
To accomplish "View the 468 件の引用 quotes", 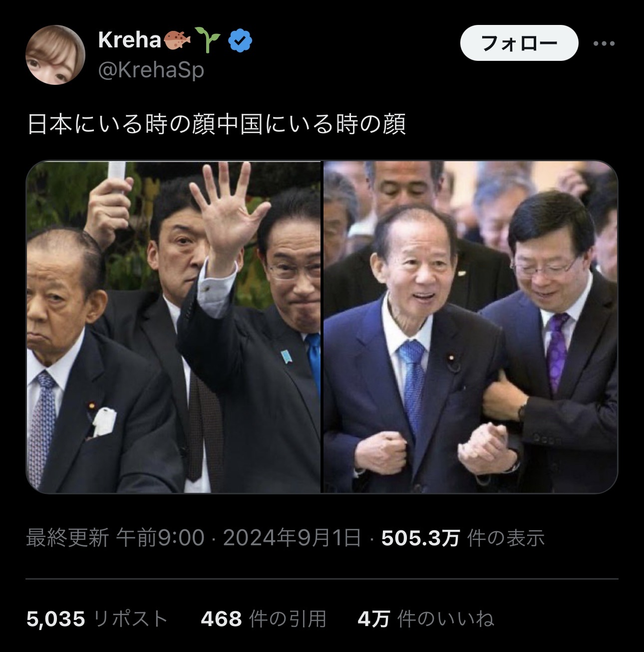I will coord(264,619).
